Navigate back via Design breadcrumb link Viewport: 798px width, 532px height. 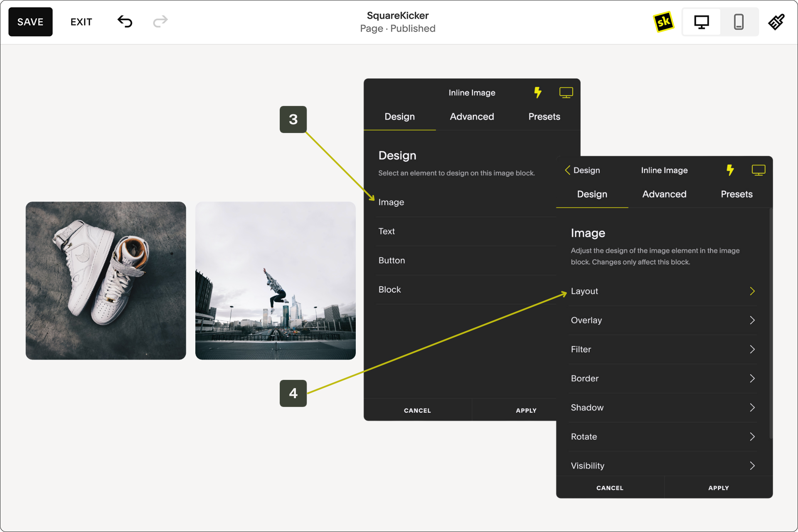[585, 170]
